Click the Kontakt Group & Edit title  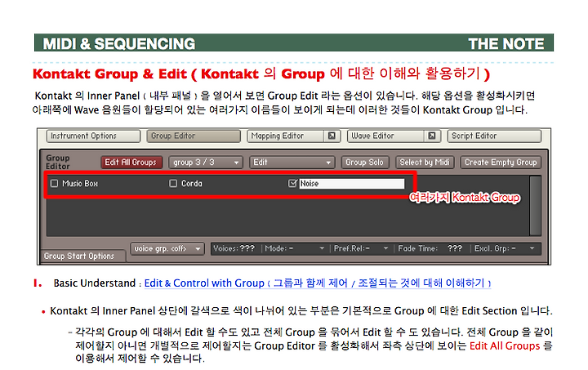click(261, 74)
